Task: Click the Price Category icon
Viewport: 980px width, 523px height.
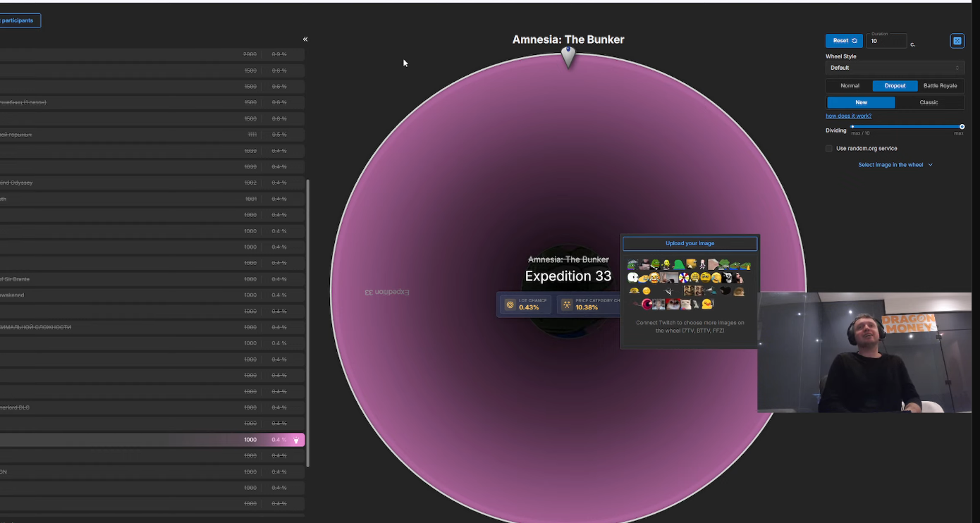Action: (x=566, y=304)
